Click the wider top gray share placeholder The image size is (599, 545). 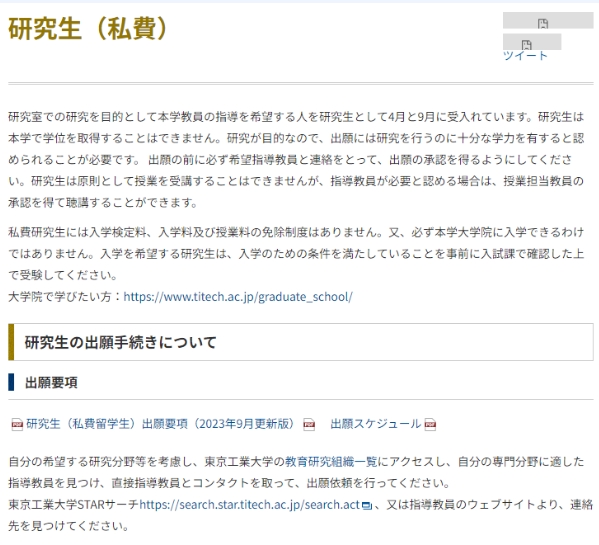coord(548,20)
